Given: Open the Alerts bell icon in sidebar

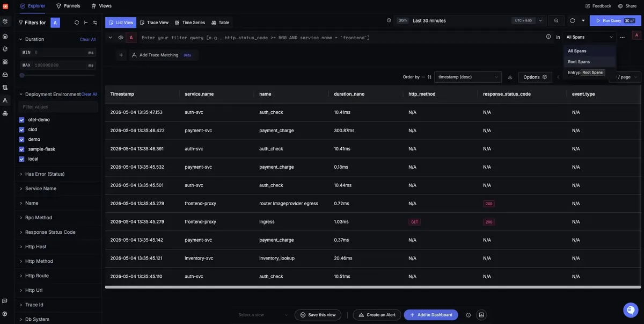Looking at the screenshot, I should (5, 49).
